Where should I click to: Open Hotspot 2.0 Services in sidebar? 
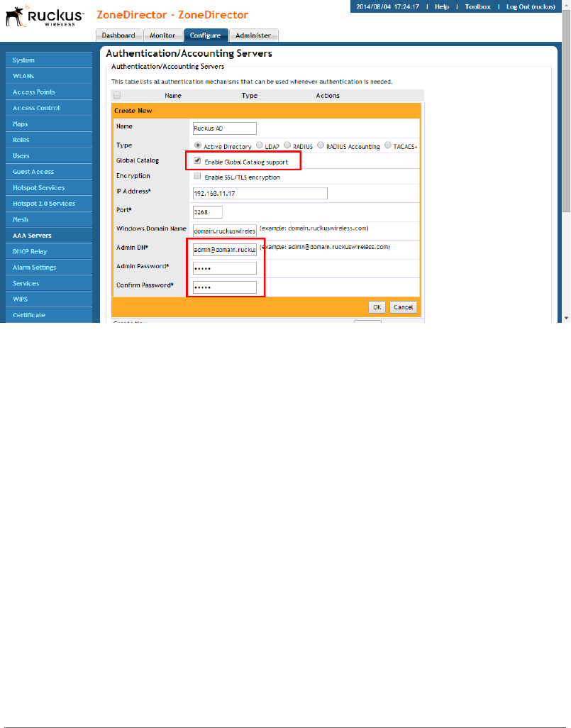tap(49, 204)
